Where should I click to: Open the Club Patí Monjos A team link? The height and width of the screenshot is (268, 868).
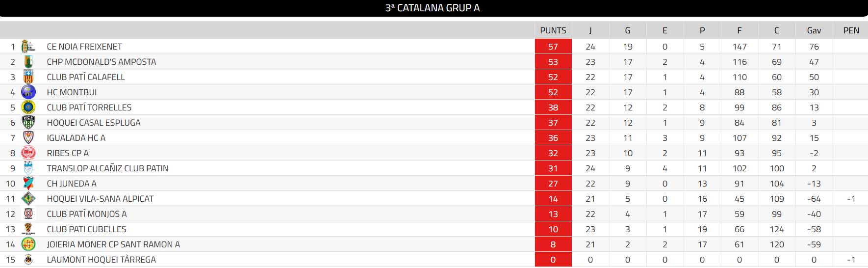87,214
